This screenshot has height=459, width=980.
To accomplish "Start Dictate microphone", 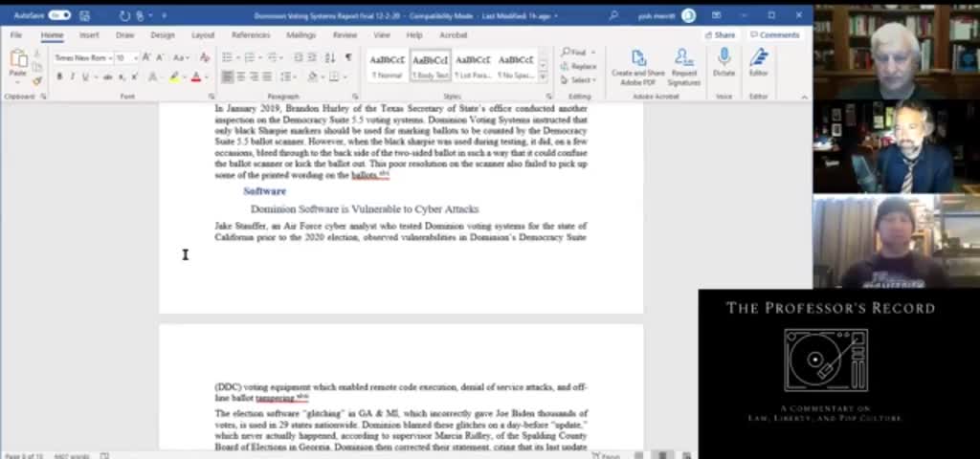I will [724, 62].
